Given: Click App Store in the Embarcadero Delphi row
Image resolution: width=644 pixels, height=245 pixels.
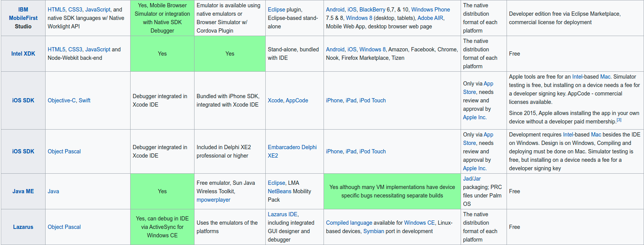Looking at the screenshot, I should [478, 139].
